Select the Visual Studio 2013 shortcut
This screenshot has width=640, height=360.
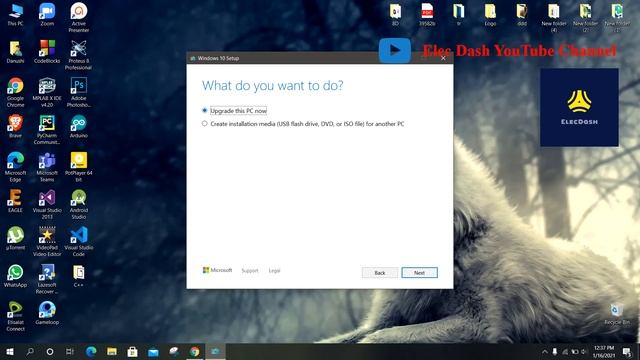pyautogui.click(x=47, y=204)
